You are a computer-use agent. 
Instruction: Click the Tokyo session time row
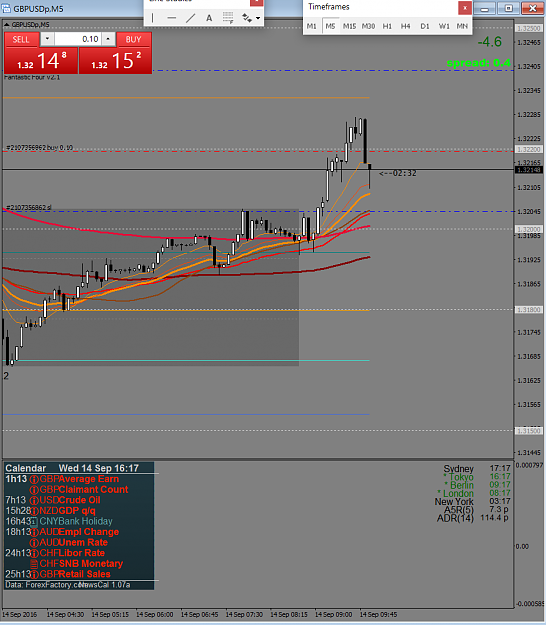tap(477, 477)
